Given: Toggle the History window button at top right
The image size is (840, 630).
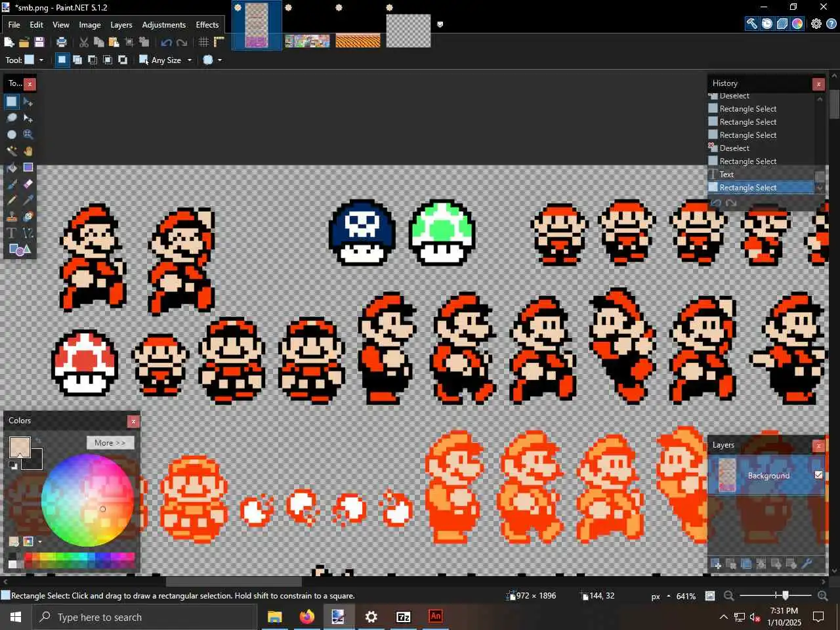Looking at the screenshot, I should coord(767,24).
